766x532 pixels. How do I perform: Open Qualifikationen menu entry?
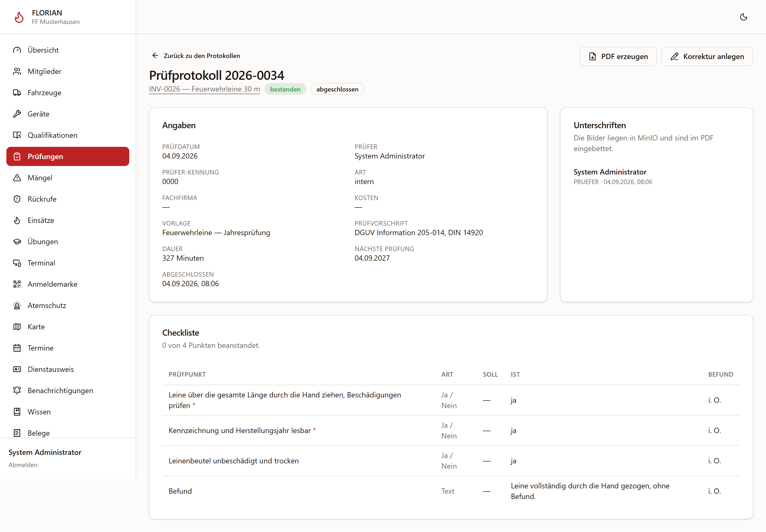point(68,135)
